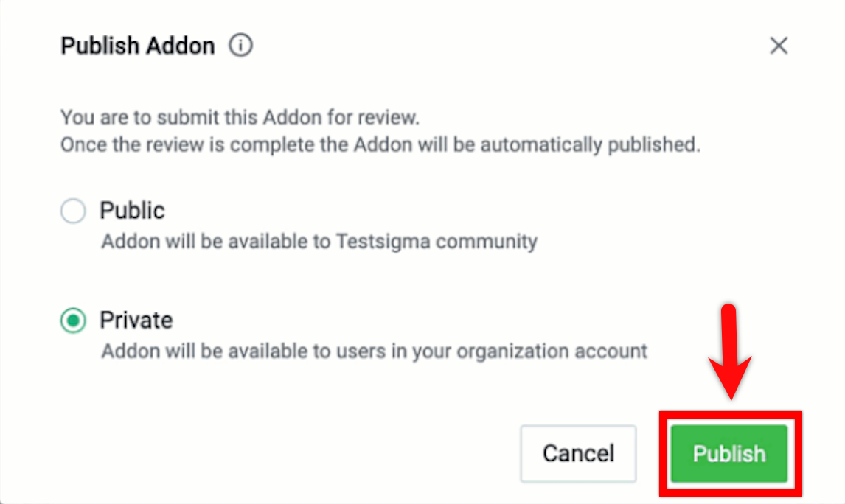This screenshot has height=504, width=845.
Task: Click the Publish Addon dialog title
Action: click(x=137, y=45)
